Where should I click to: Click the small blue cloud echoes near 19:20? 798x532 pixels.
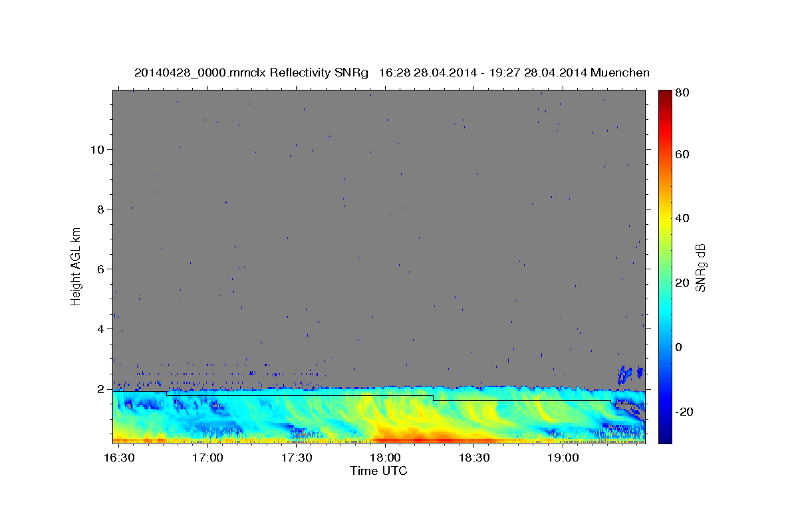click(630, 374)
